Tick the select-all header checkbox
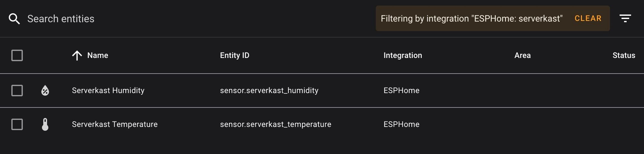Viewport: 644px width, 154px height. coord(17,55)
